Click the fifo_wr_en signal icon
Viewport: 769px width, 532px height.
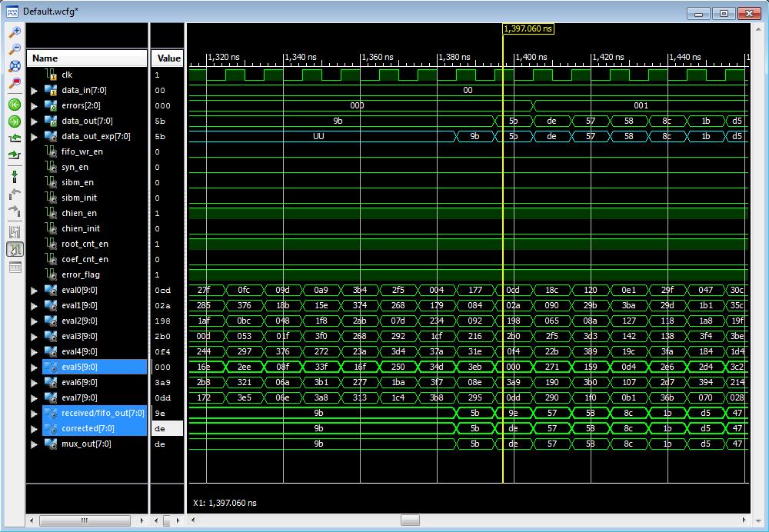pos(51,151)
